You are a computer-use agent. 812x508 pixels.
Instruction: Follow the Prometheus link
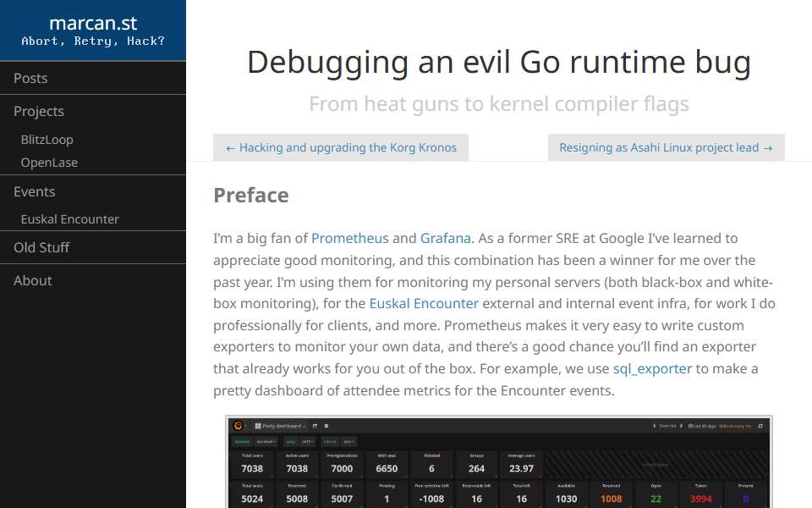tap(349, 239)
